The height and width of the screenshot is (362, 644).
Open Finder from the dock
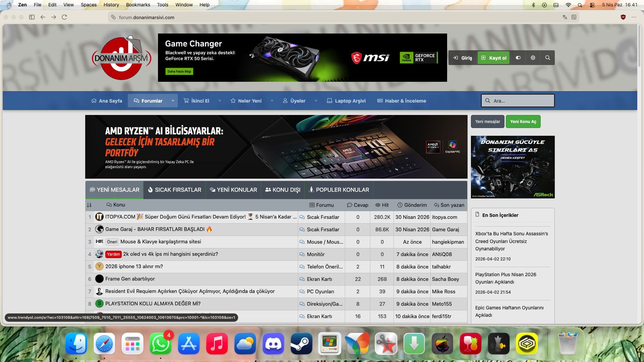pyautogui.click(x=76, y=344)
